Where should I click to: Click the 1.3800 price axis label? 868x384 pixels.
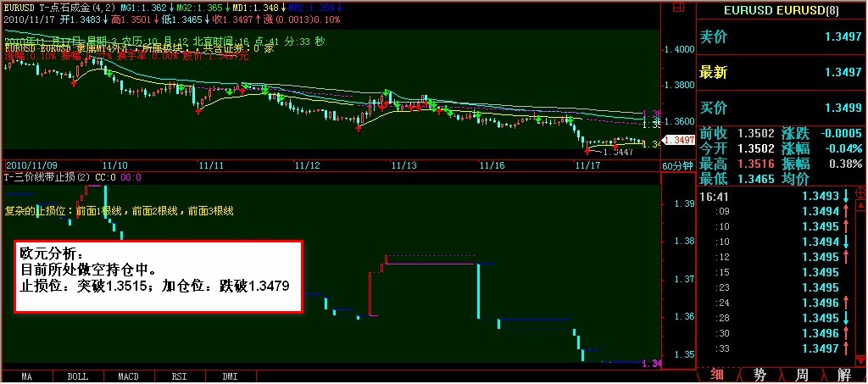tap(677, 86)
